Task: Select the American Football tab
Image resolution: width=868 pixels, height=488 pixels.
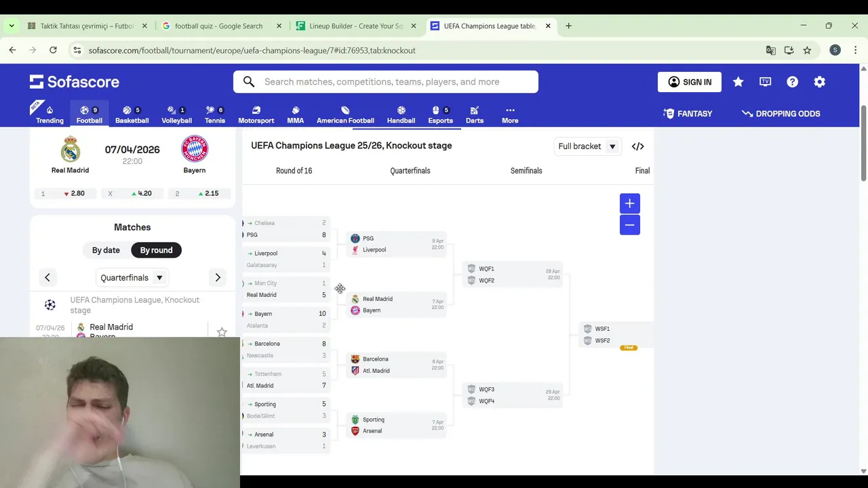Action: tap(345, 115)
